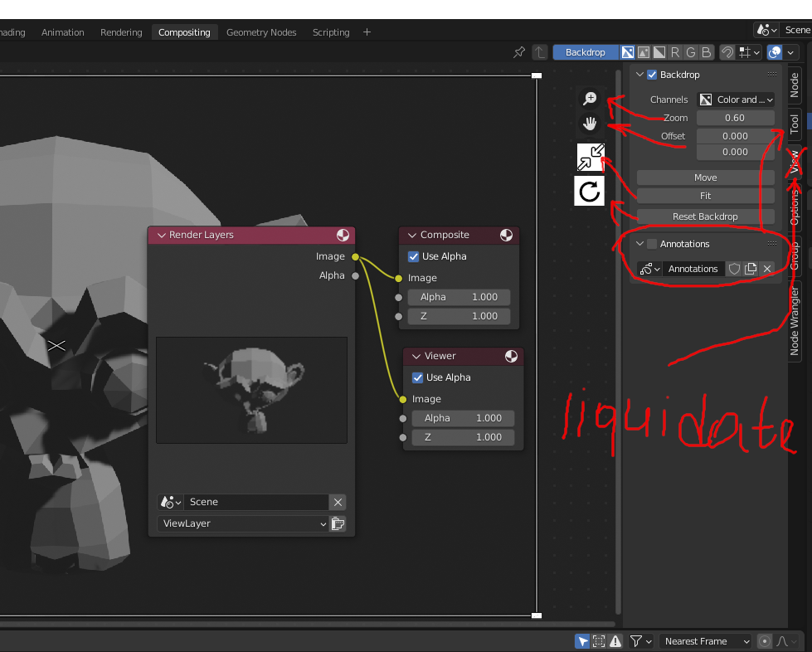This screenshot has width=812, height=652.
Task: Click the reset backdrop circular arrow icon
Action: click(590, 191)
